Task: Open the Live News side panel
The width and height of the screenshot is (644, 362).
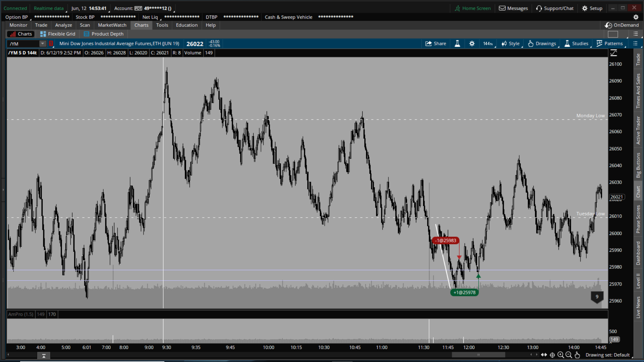Action: 638,307
